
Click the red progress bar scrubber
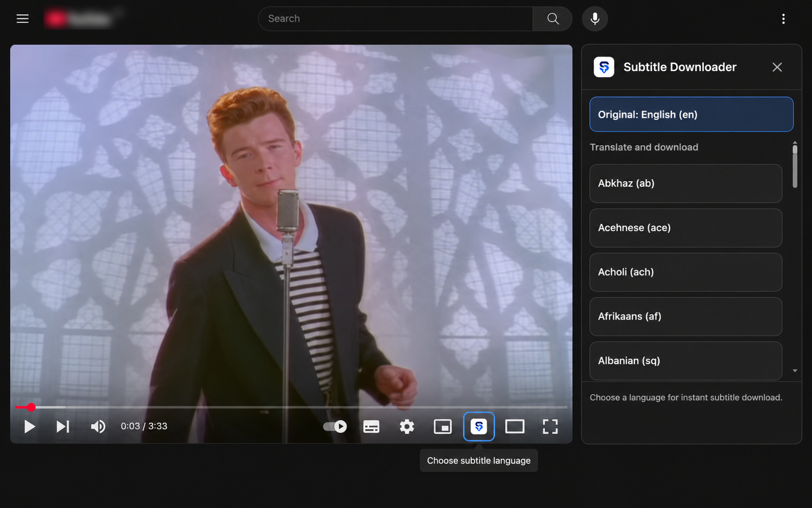click(x=31, y=407)
